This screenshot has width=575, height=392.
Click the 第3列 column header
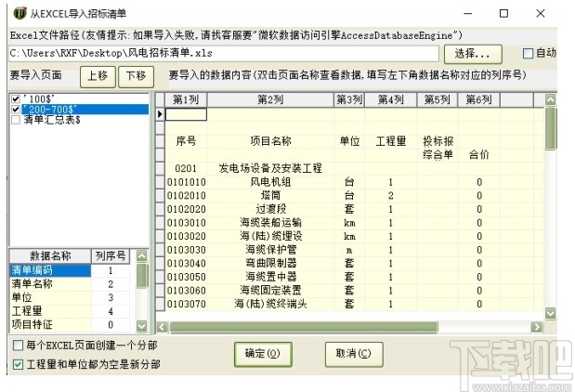point(349,99)
